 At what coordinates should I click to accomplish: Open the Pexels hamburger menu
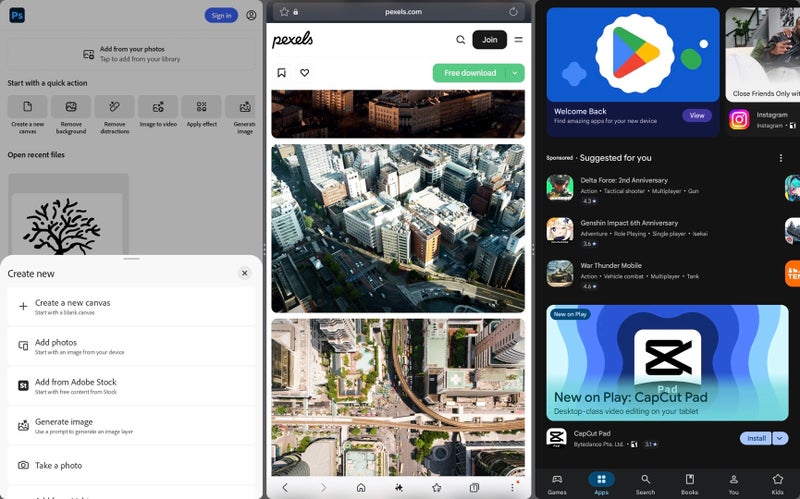[x=518, y=39]
